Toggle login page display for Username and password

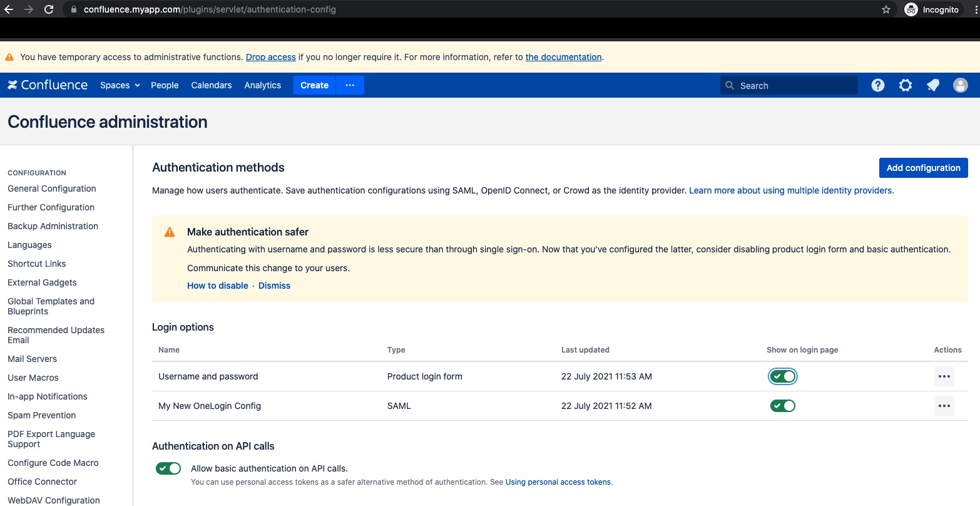[x=783, y=376]
